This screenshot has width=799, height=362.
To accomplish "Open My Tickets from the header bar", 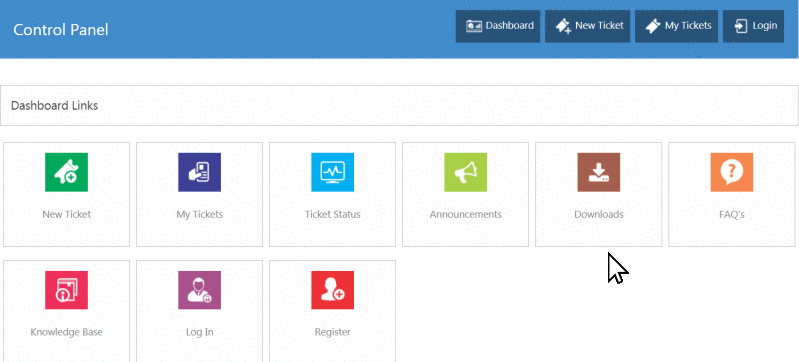I will pyautogui.click(x=676, y=26).
